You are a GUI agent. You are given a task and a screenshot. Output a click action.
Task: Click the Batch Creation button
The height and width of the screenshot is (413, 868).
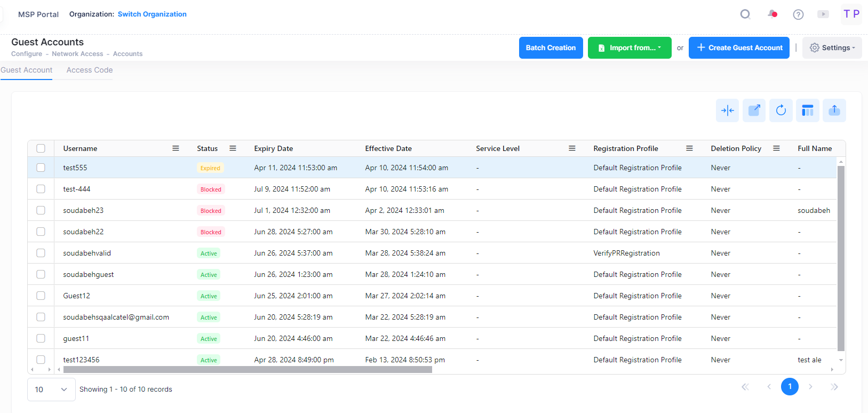(x=551, y=48)
